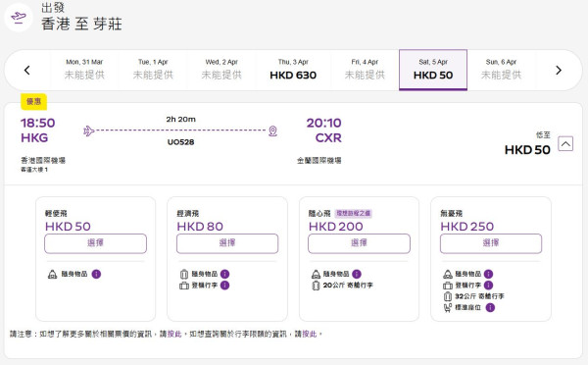Image resolution: width=588 pixels, height=365 pixels.
Task: Choose 無憂飛 fare with 選擇 button at HKD 250
Action: [491, 243]
